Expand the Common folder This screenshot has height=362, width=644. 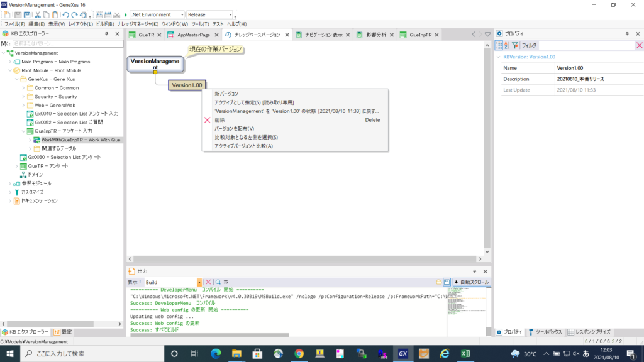(23, 88)
